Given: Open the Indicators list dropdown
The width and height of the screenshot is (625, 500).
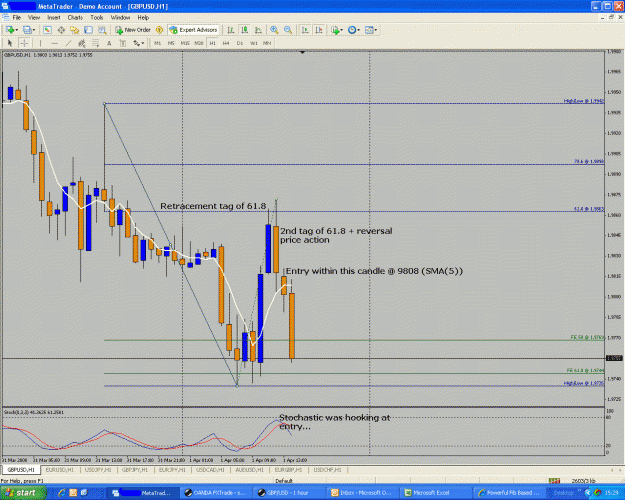Looking at the screenshot, I should 336,30.
